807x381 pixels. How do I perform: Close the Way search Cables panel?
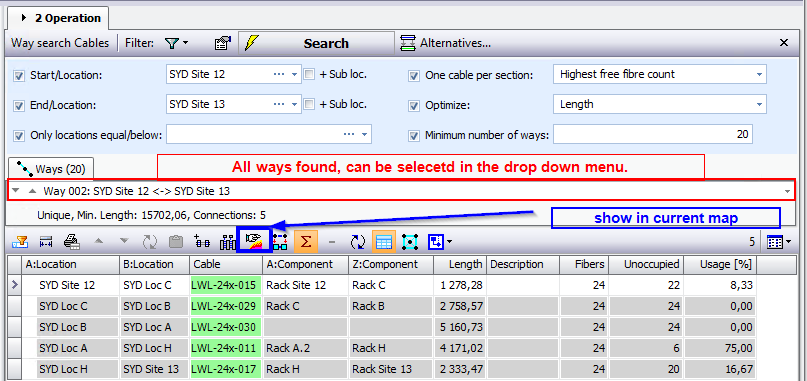pyautogui.click(x=784, y=43)
